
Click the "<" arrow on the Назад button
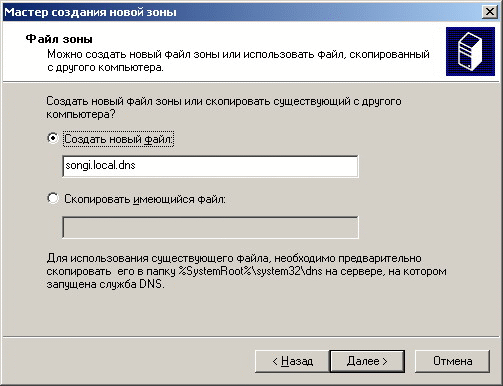[x=275, y=361]
